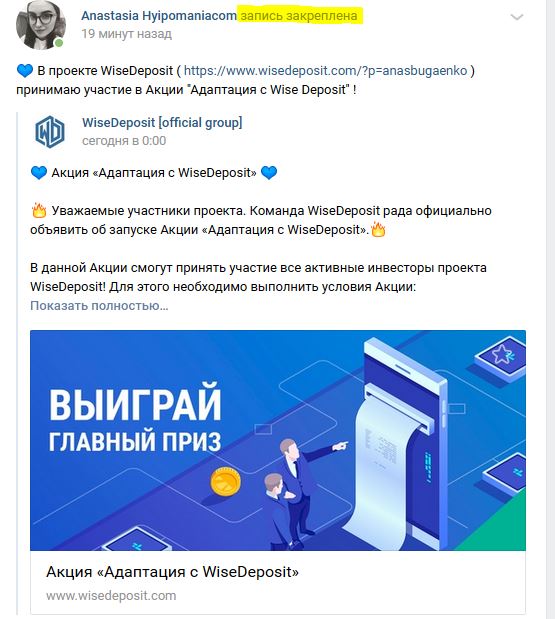
Task: Click the gold coin in the banner
Action: pyautogui.click(x=225, y=481)
